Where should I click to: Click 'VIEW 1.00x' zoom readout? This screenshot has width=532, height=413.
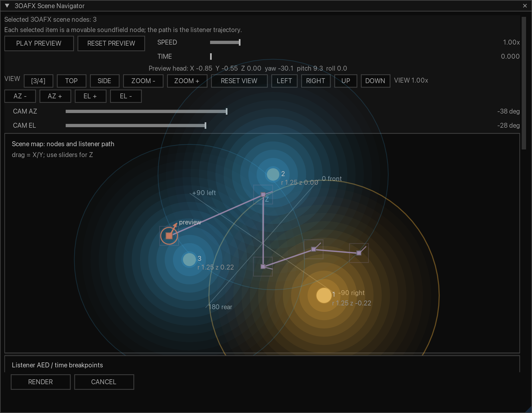411,80
